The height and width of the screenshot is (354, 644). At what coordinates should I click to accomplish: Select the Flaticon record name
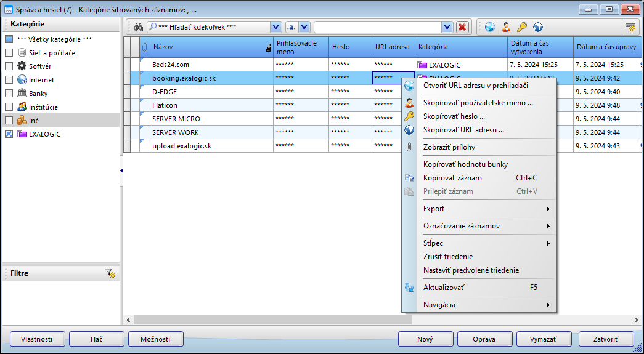pyautogui.click(x=165, y=105)
